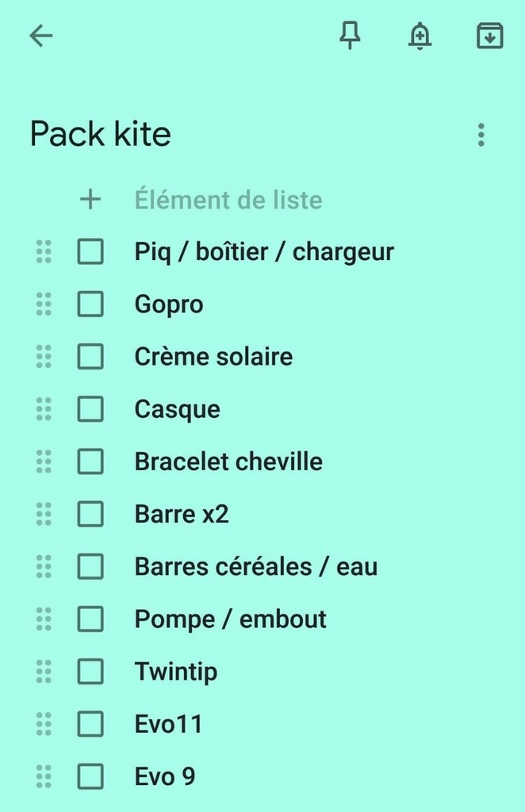Add a reminder with the bell icon
This screenshot has width=525, height=812.
point(420,36)
